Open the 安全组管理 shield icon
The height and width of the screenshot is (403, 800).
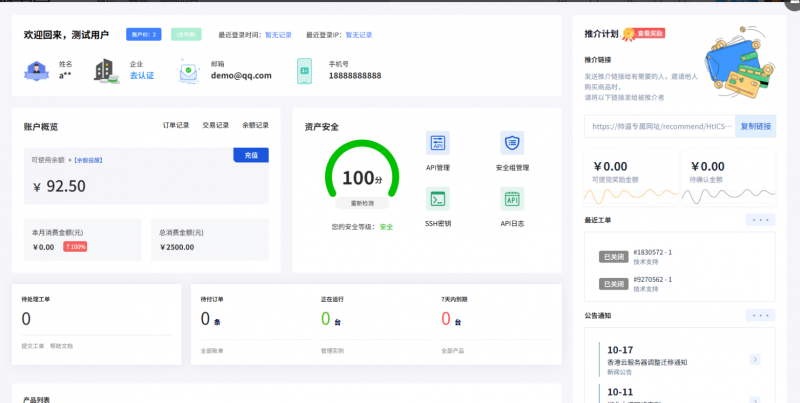coord(512,142)
